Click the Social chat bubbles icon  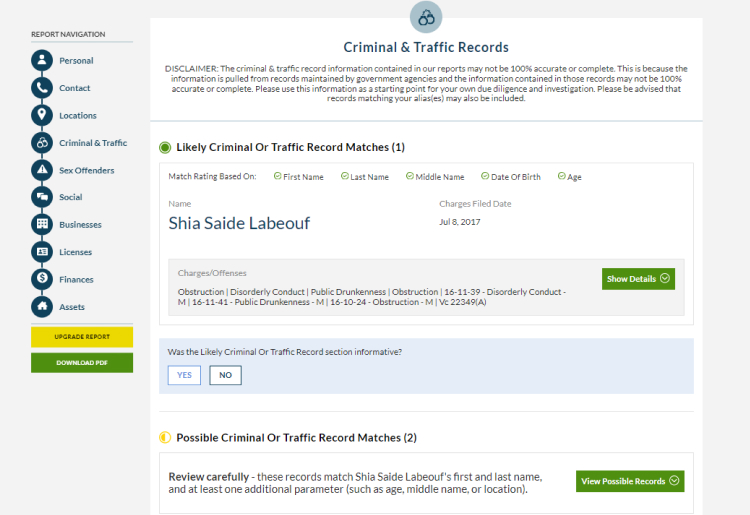pos(42,197)
